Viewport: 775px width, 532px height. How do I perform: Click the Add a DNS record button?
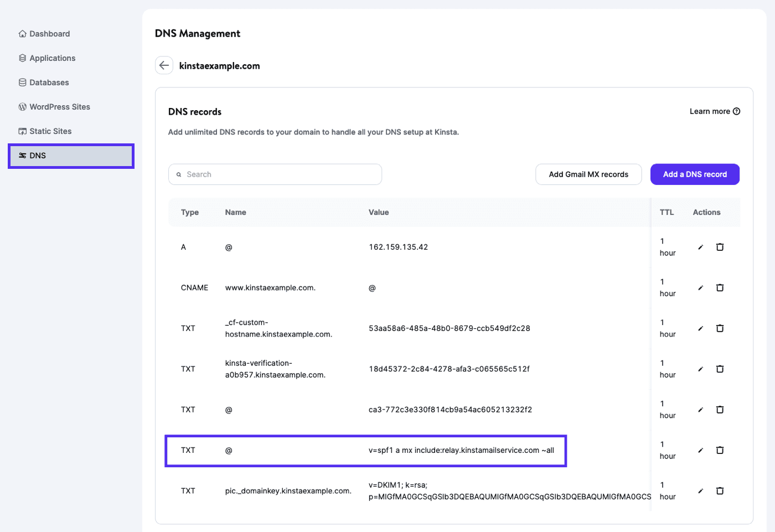pyautogui.click(x=695, y=174)
